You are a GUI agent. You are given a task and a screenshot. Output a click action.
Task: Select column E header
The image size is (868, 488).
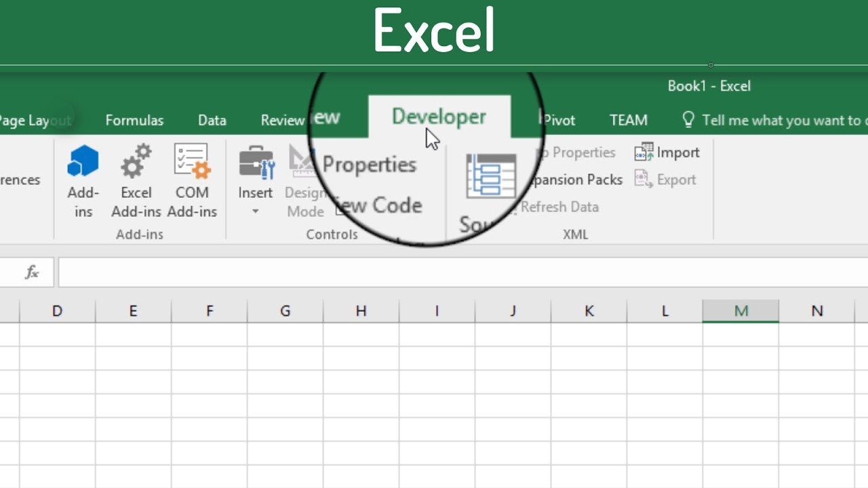[x=133, y=311]
